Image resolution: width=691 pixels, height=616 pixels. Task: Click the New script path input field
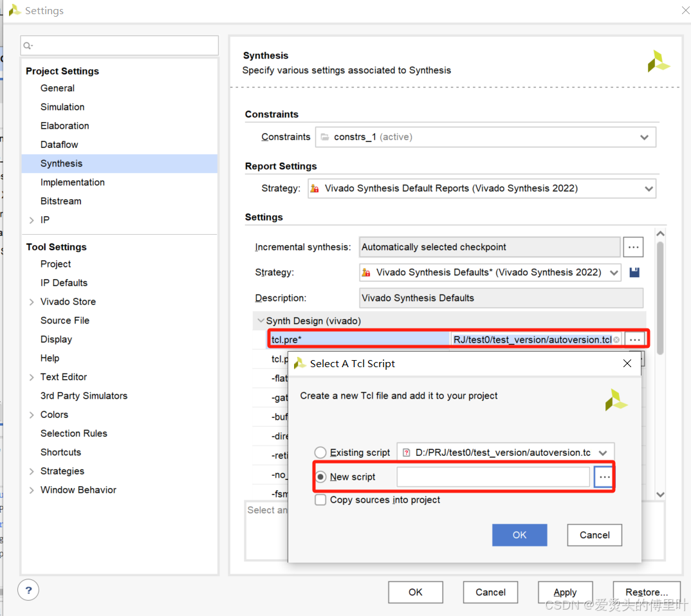(x=493, y=477)
